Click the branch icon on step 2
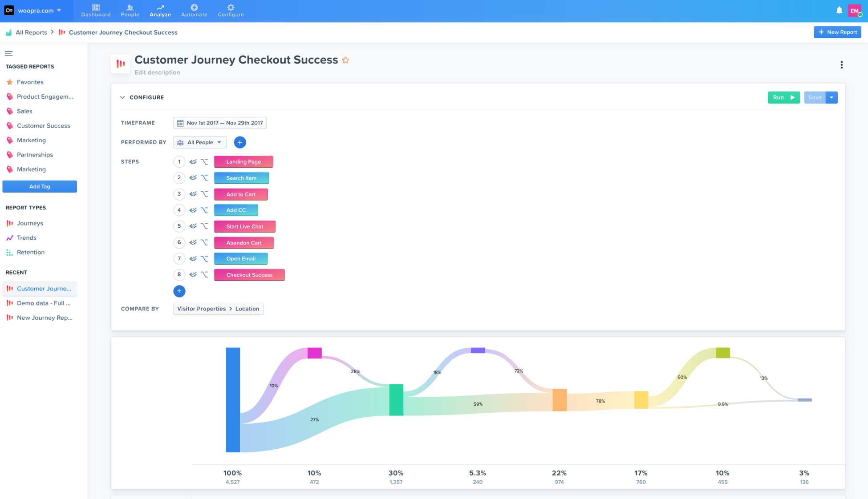 (x=204, y=178)
